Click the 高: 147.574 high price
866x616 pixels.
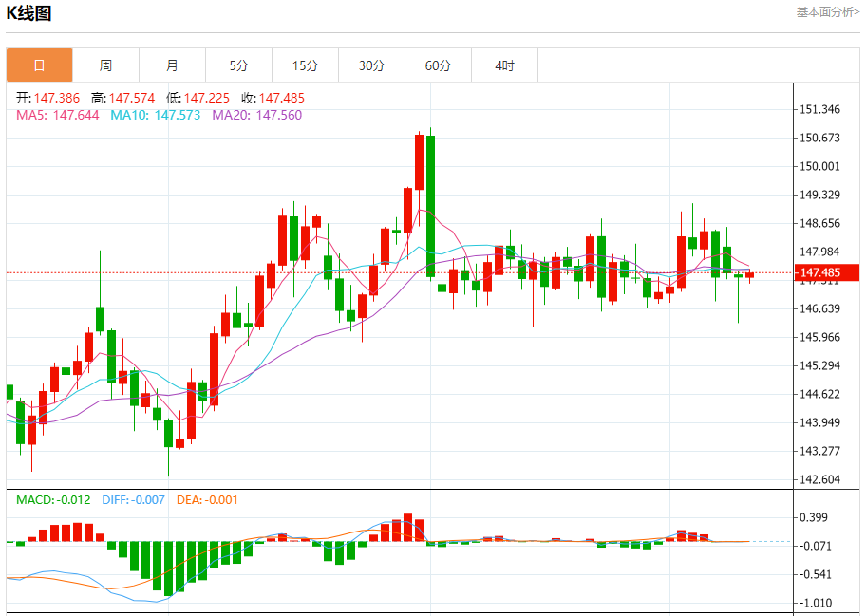tap(123, 99)
